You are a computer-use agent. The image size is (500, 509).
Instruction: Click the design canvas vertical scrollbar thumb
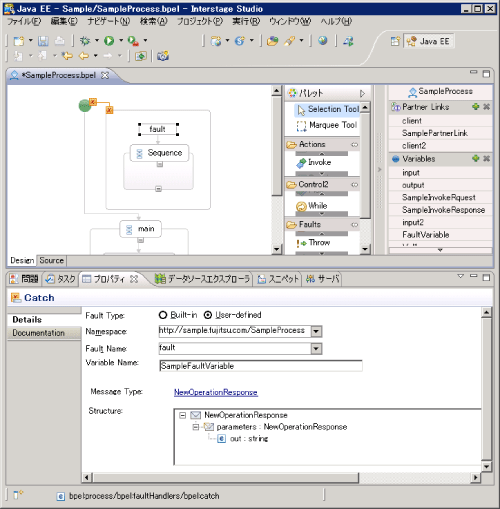[277, 146]
